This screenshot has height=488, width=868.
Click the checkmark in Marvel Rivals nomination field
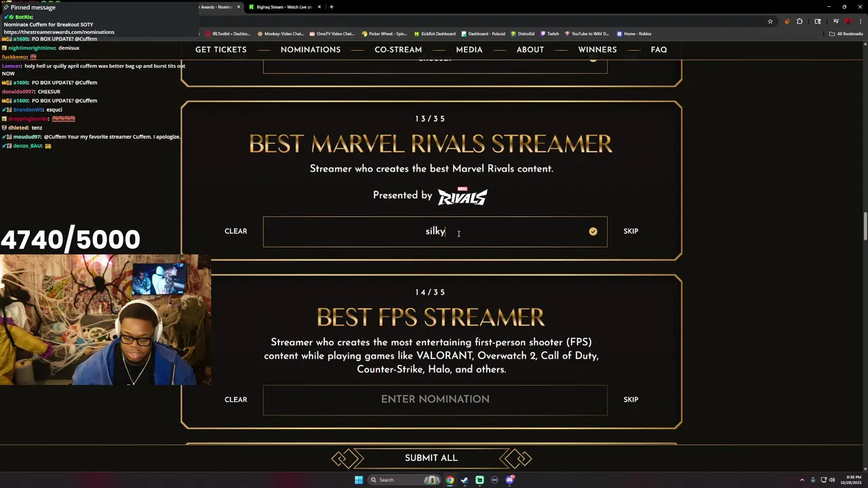coord(593,231)
